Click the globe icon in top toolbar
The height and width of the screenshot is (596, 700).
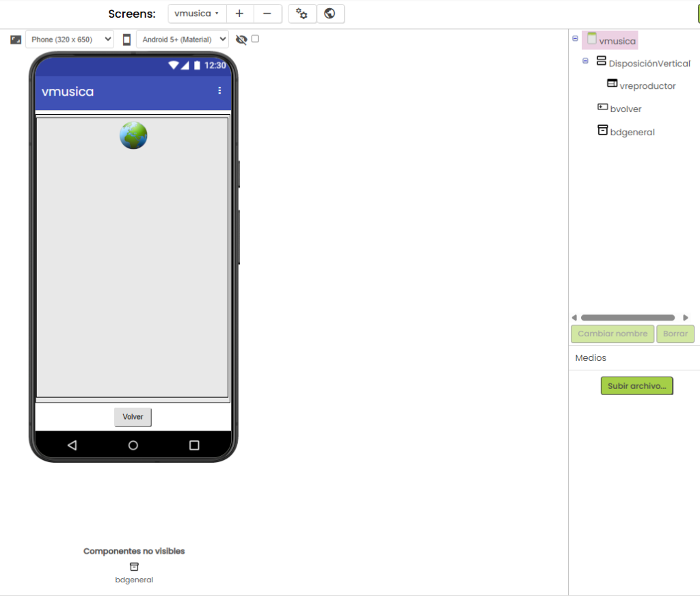[330, 14]
